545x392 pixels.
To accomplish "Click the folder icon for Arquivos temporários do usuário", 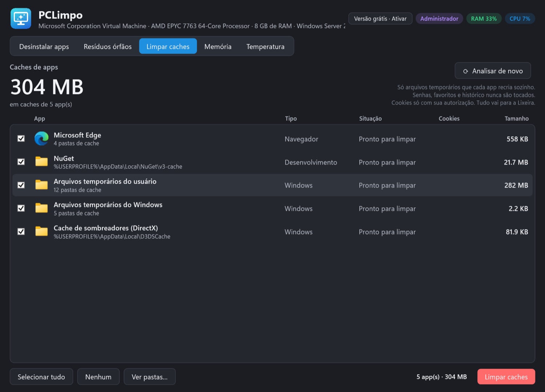I will (x=41, y=185).
